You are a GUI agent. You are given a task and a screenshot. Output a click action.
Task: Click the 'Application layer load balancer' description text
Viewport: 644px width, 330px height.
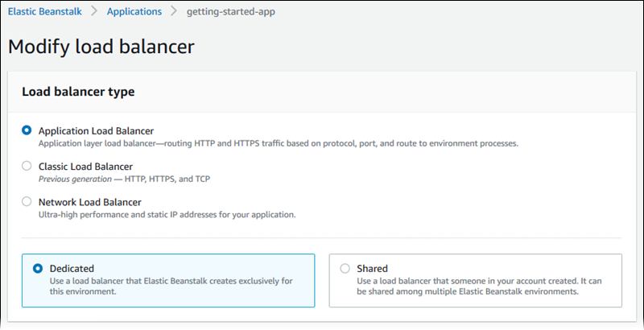278,143
